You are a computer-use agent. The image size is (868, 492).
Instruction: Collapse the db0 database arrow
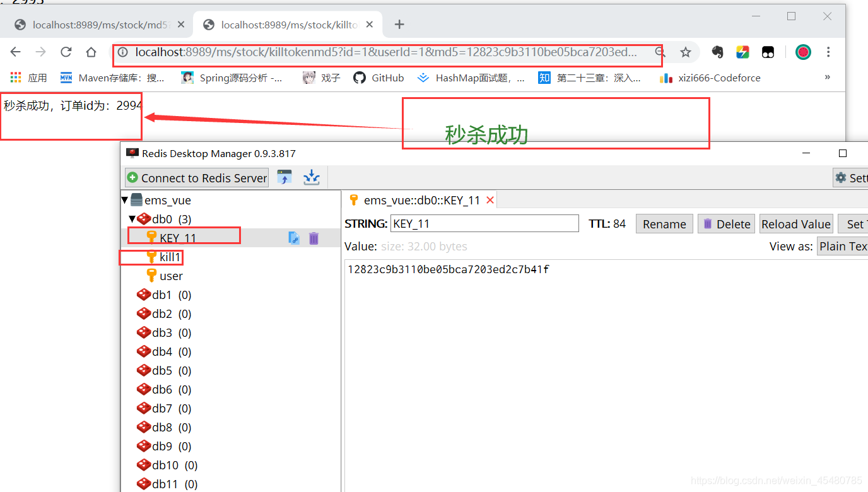pyautogui.click(x=132, y=219)
